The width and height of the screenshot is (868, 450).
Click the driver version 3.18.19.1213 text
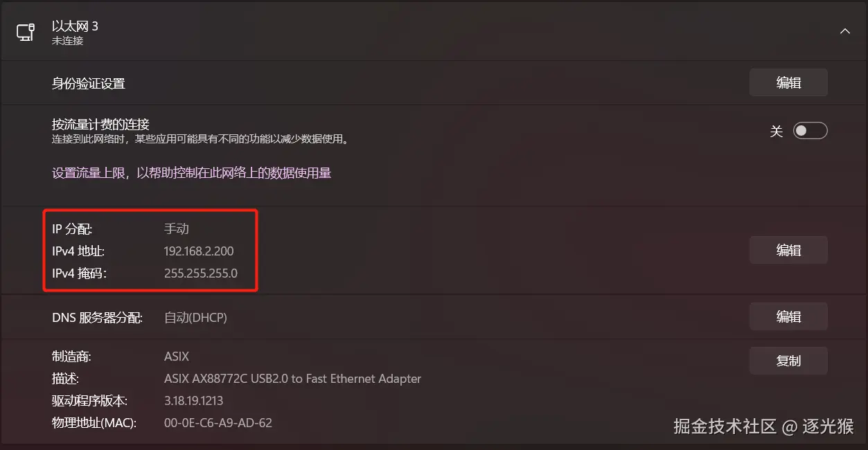[193, 401]
